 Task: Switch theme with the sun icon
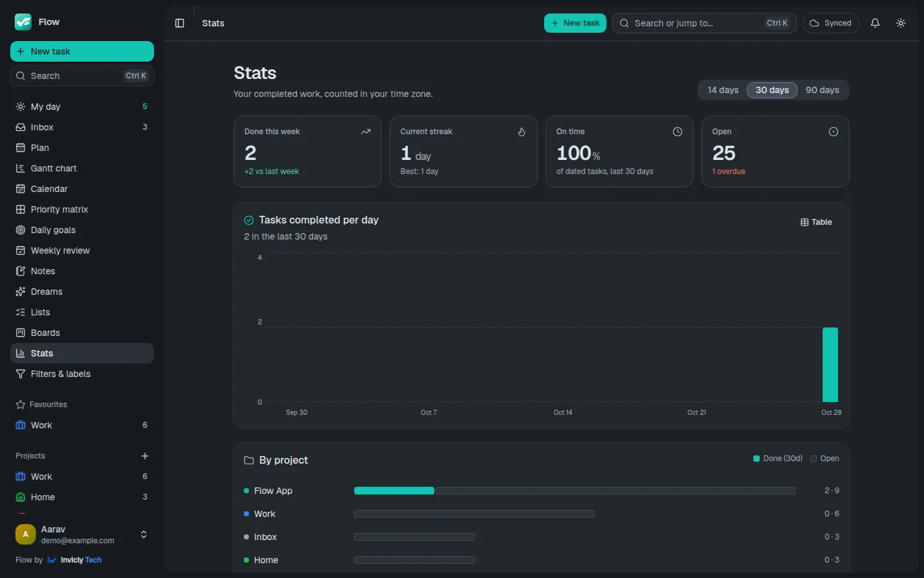tap(901, 23)
